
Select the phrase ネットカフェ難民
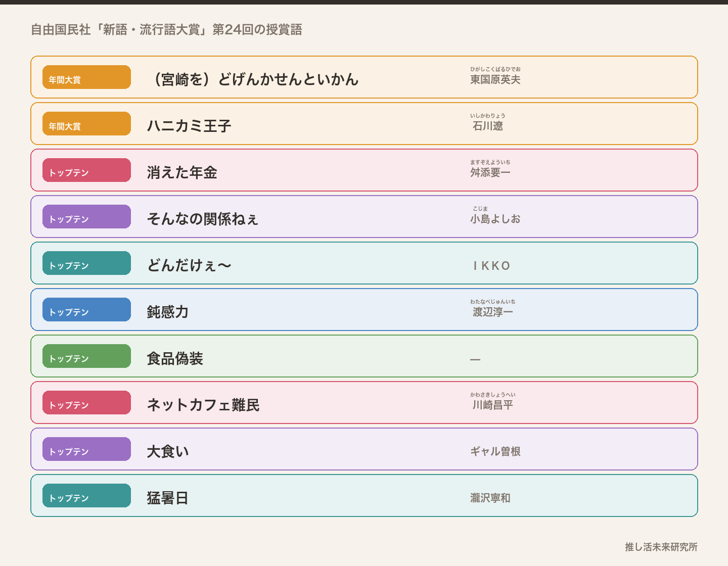203,405
